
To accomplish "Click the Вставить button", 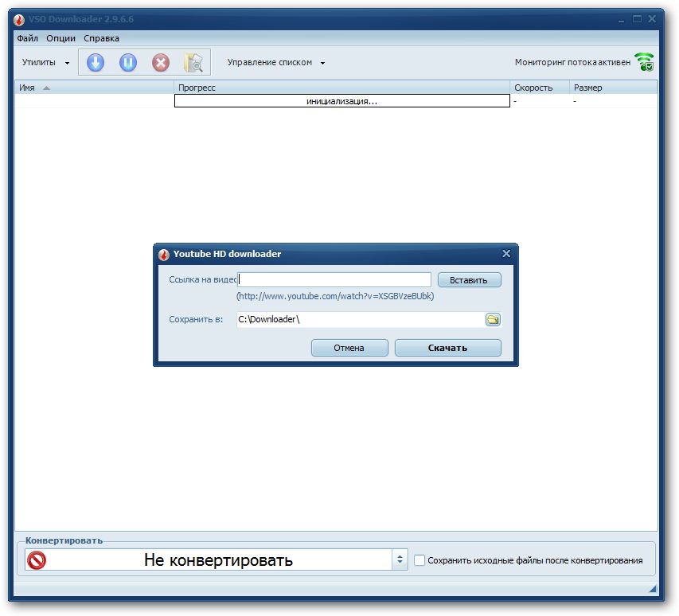I will 470,280.
